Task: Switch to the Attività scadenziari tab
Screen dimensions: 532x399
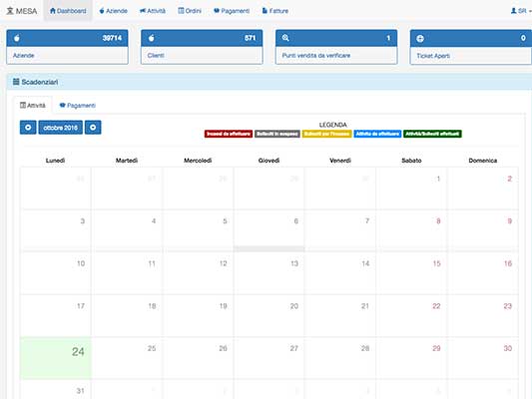Action: (33, 106)
